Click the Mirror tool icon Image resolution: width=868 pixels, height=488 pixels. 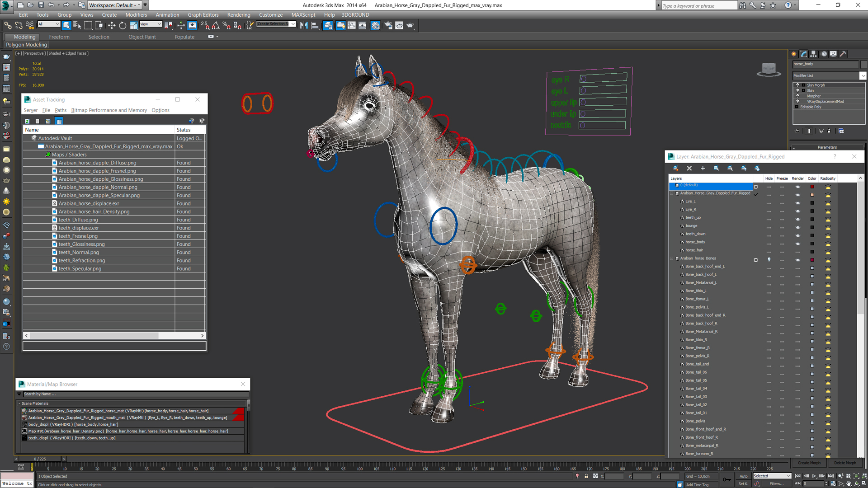(304, 25)
